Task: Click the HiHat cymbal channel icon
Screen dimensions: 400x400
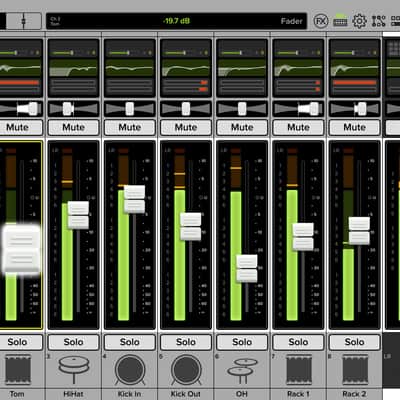Action: (74, 369)
